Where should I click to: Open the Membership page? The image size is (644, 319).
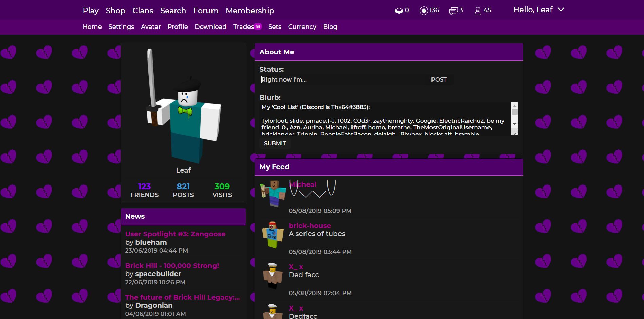(250, 11)
